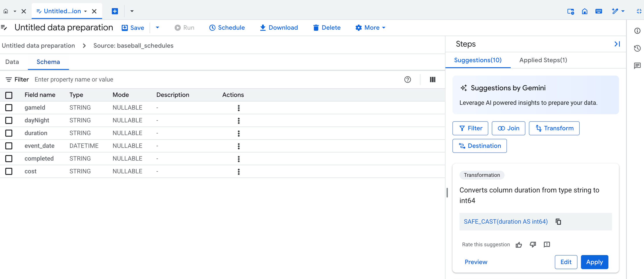The image size is (644, 279).
Task: Select the checkbox for the duration row
Action: pyautogui.click(x=9, y=133)
